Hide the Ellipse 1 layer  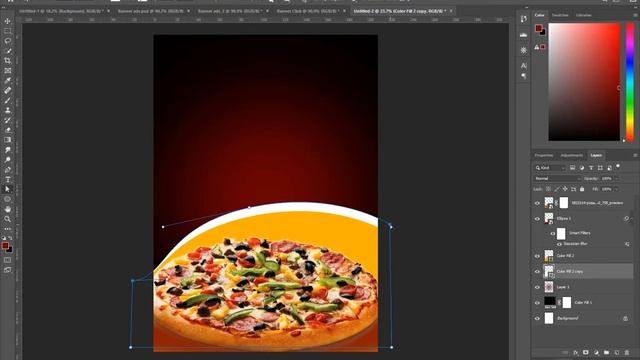[x=537, y=218]
